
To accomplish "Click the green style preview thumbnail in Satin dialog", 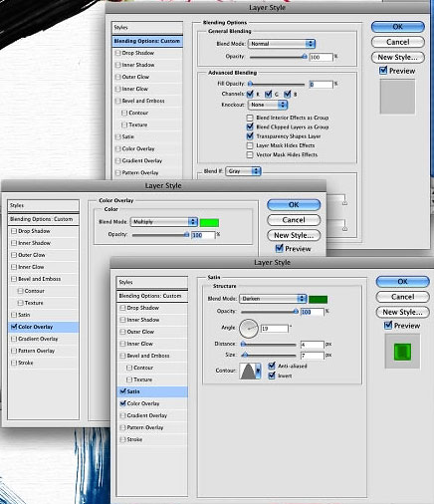I will click(402, 352).
